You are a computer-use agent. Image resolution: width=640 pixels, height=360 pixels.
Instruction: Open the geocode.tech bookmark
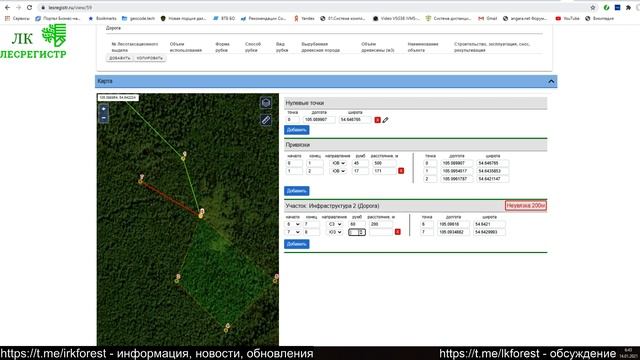139,18
